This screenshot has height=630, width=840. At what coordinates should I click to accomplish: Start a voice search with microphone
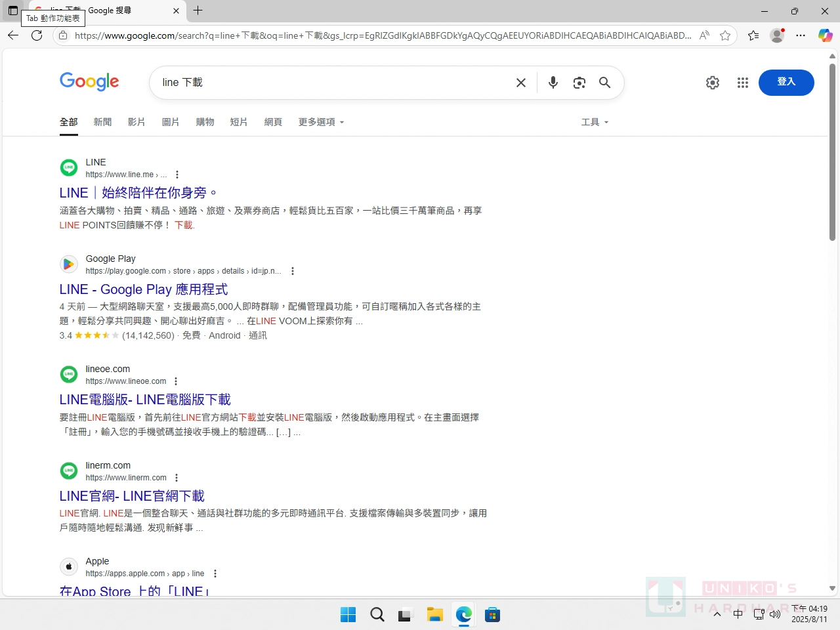coord(553,83)
